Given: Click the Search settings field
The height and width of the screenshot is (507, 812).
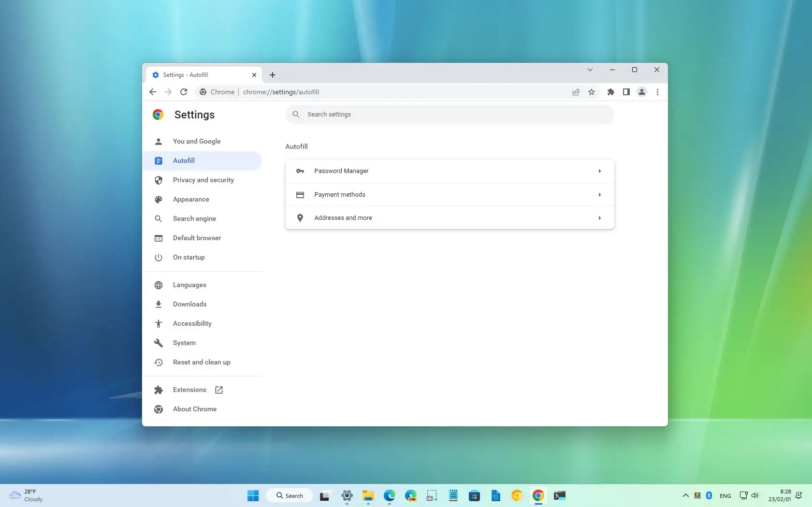Looking at the screenshot, I should pos(449,115).
